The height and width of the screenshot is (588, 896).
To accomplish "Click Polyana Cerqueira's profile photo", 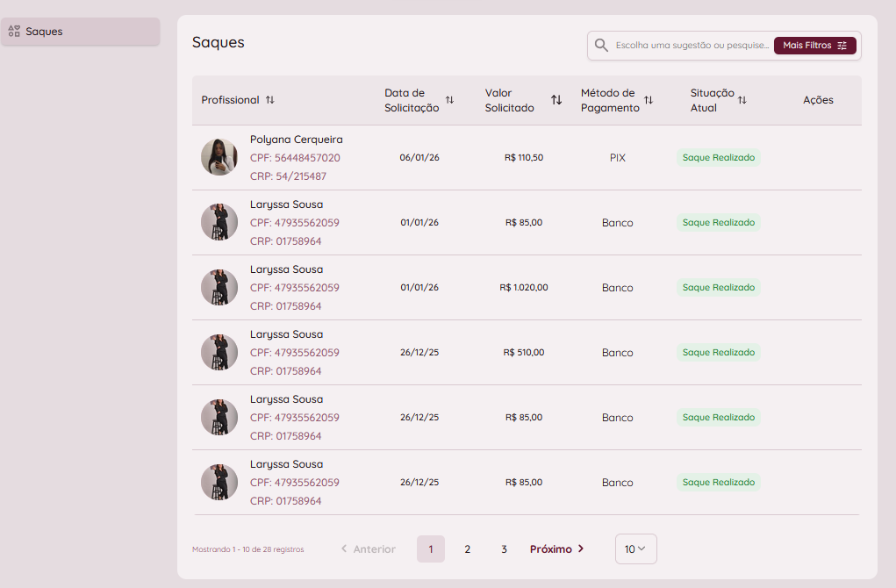I will tap(219, 157).
